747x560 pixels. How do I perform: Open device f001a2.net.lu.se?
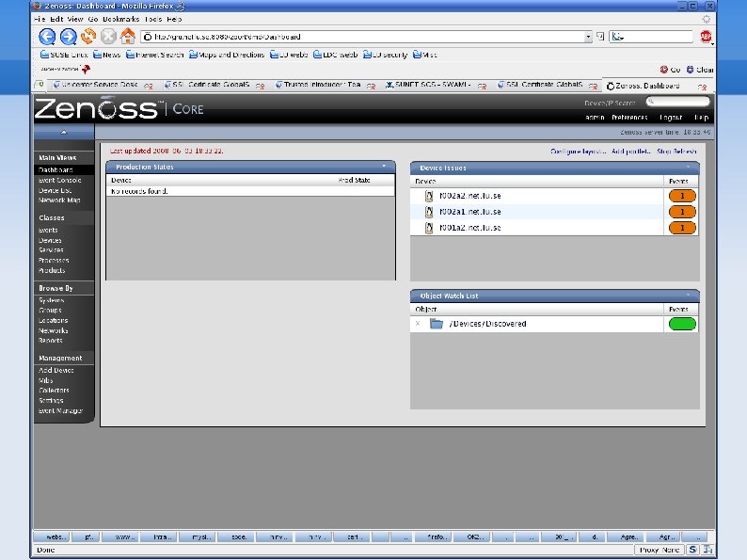point(469,228)
